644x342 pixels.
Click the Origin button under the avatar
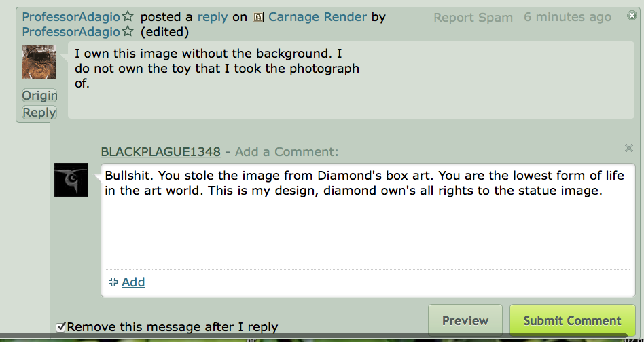click(39, 96)
